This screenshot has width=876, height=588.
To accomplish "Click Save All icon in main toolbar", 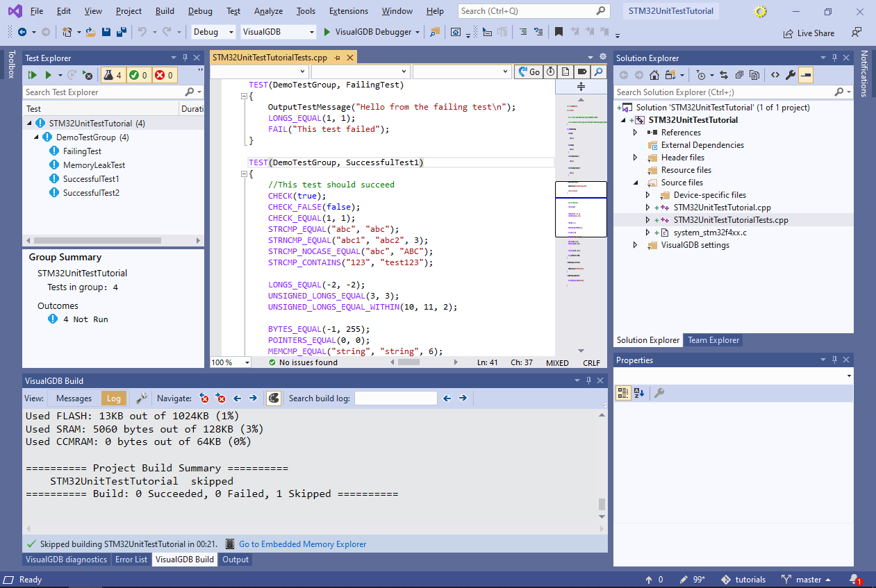I will pos(121,32).
